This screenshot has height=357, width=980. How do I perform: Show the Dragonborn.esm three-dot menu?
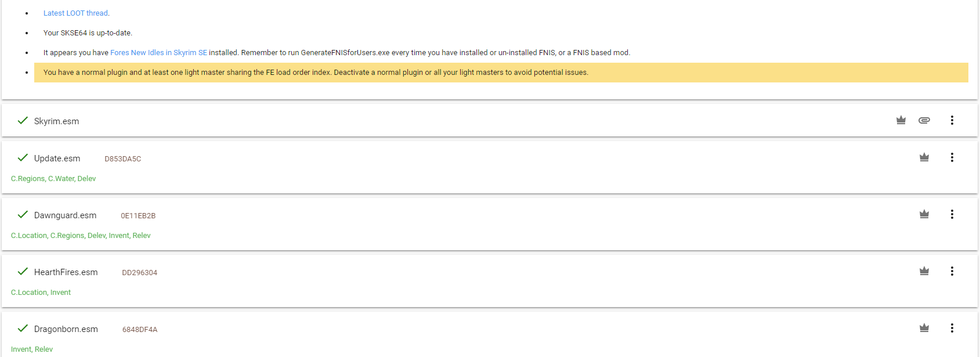[x=952, y=328]
